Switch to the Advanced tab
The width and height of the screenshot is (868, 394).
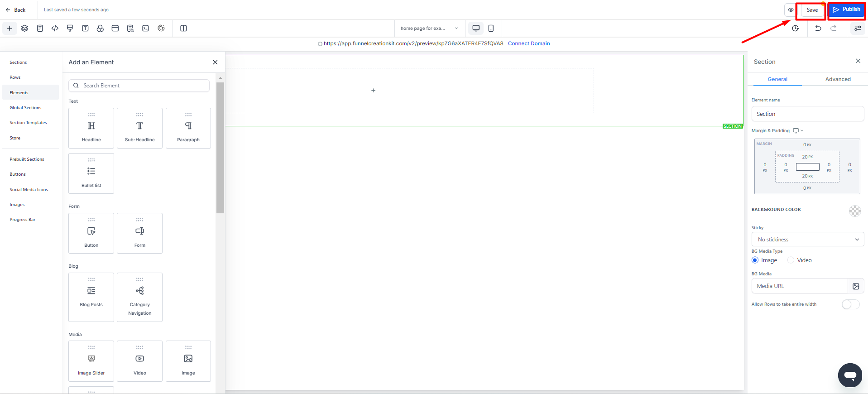838,79
